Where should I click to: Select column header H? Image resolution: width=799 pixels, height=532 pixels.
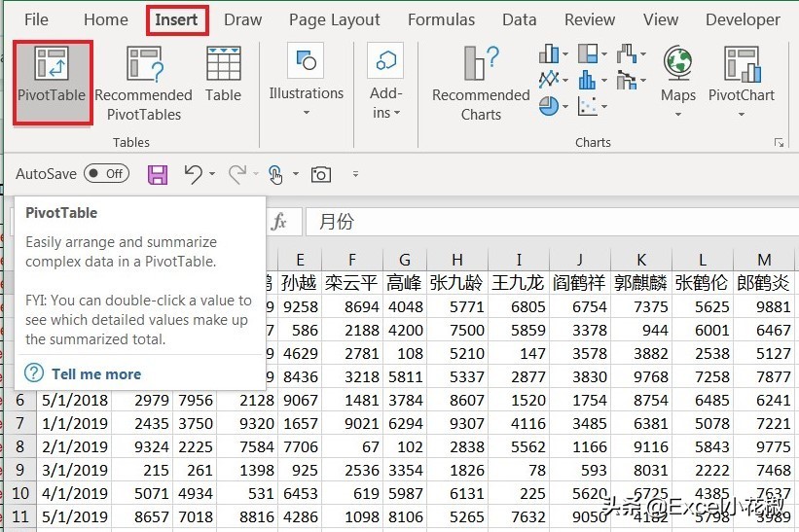pos(456,260)
